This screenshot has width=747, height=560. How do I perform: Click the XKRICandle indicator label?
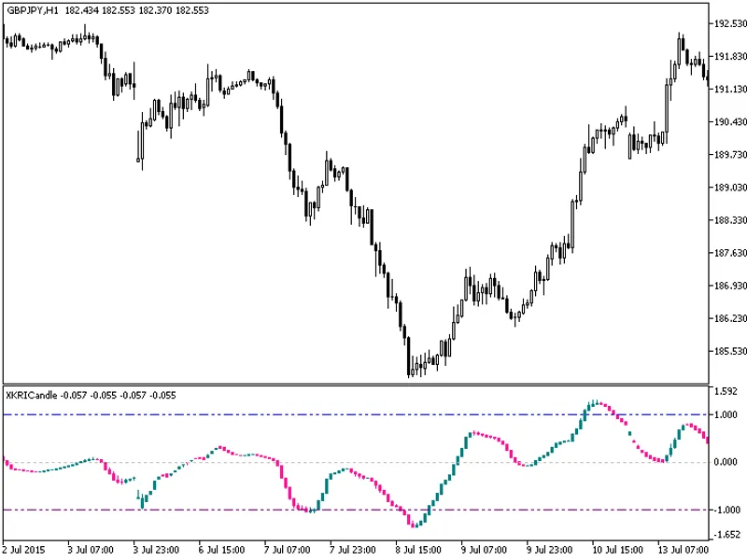point(32,395)
